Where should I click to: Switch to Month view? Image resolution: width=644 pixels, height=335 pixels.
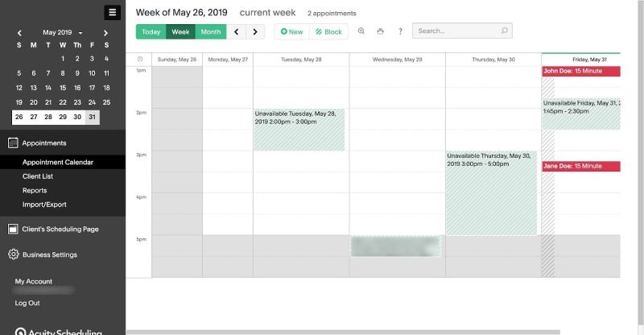(x=211, y=31)
